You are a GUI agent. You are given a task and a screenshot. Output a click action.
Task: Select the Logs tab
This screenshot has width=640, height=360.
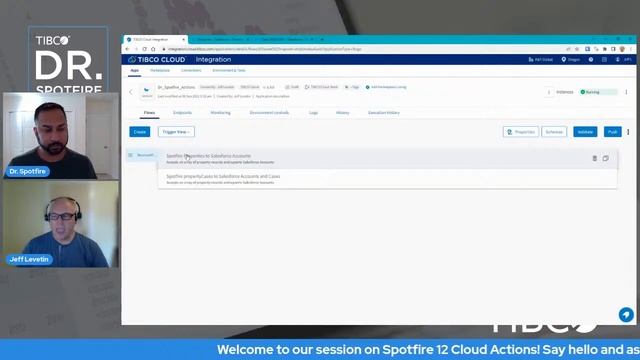pyautogui.click(x=313, y=113)
